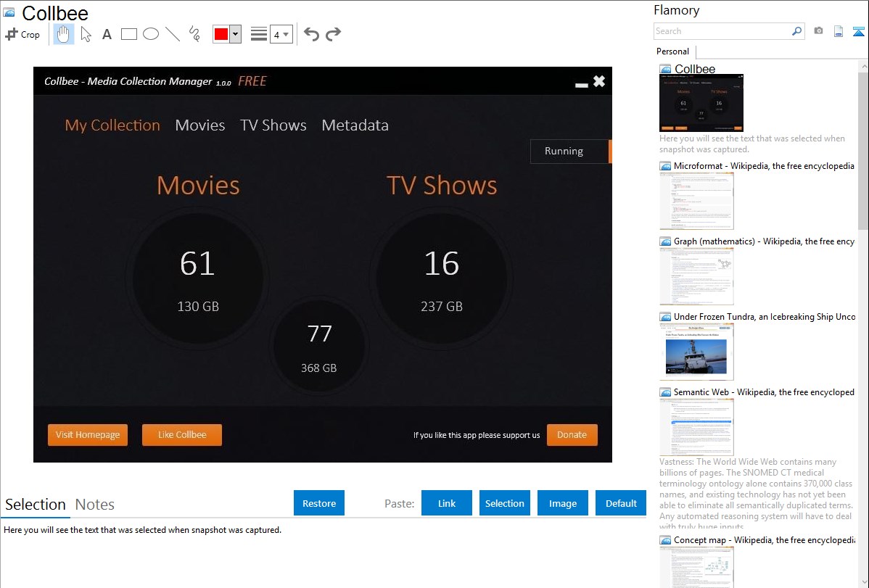Click the Microformat snapshot title text

click(x=764, y=166)
